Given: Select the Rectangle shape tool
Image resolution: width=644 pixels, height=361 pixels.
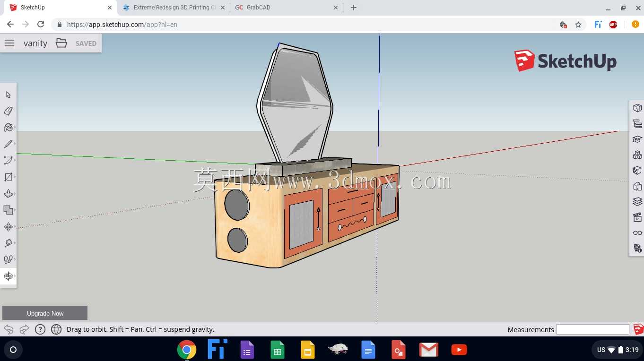Looking at the screenshot, I should click(x=8, y=177).
